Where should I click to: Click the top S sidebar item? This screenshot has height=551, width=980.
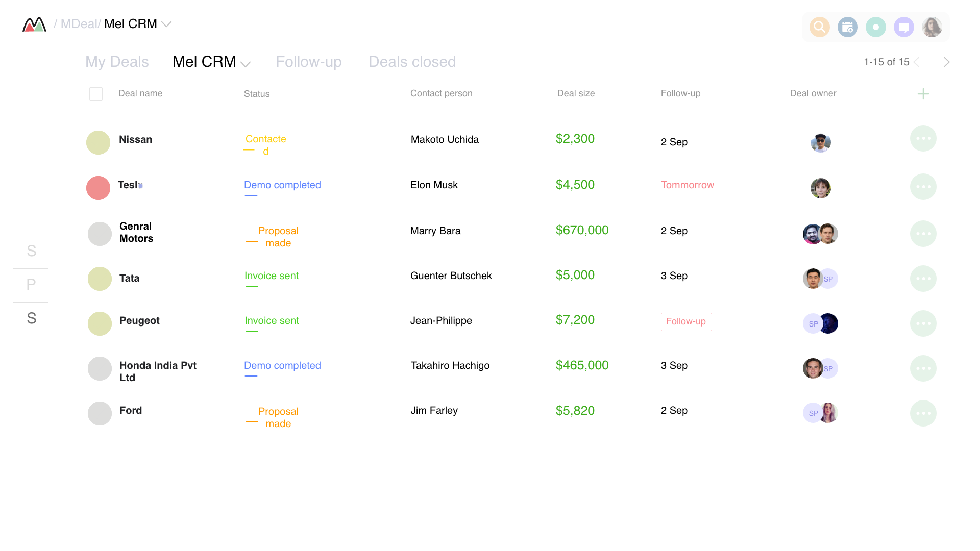pyautogui.click(x=31, y=251)
